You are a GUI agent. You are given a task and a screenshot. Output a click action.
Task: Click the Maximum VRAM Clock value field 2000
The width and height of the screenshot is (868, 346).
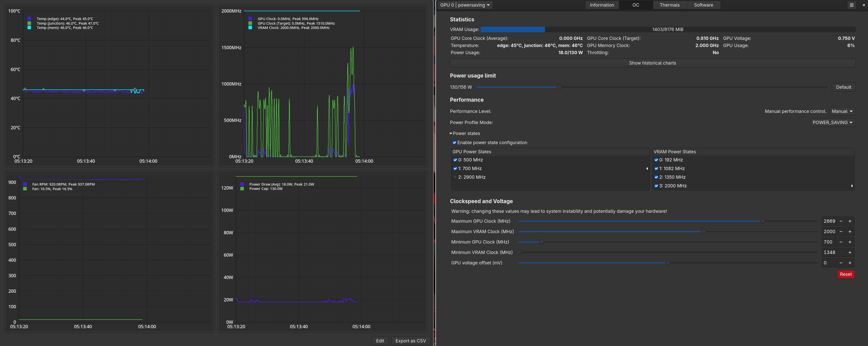(829, 232)
